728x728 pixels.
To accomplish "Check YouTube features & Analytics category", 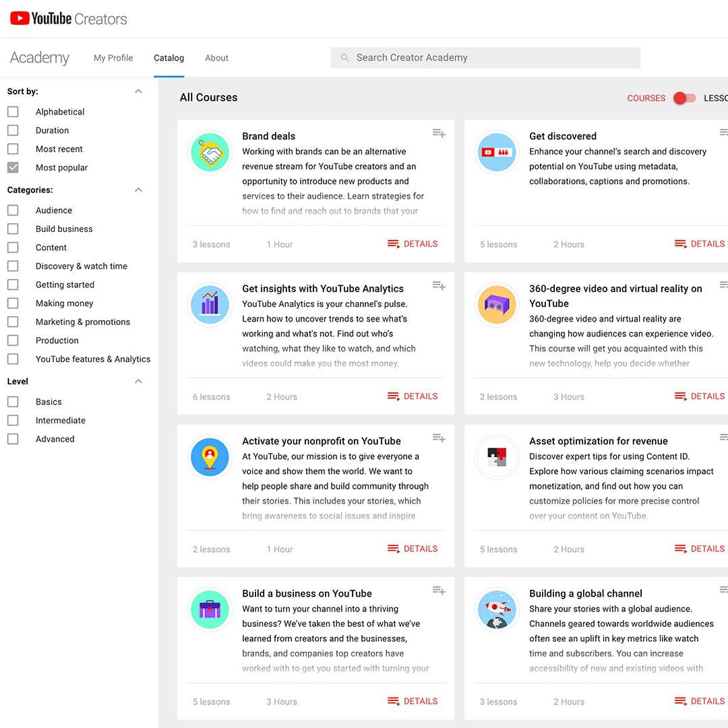I will tap(13, 359).
